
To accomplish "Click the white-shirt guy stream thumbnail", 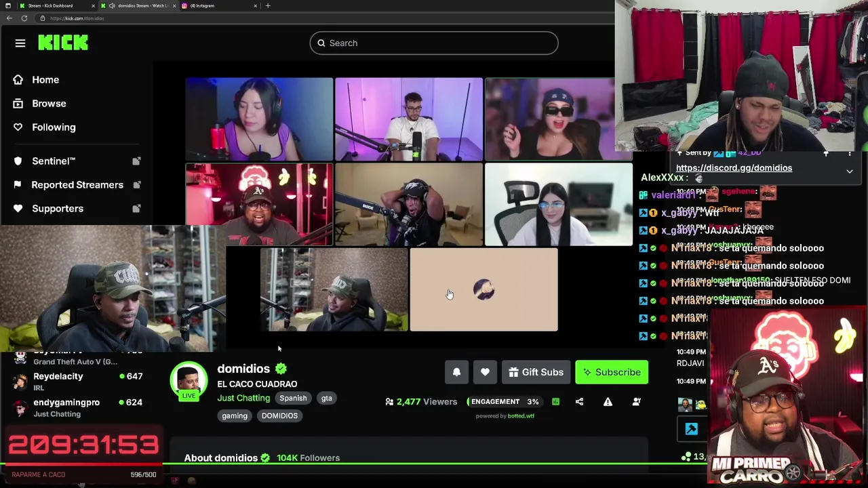I will point(409,119).
